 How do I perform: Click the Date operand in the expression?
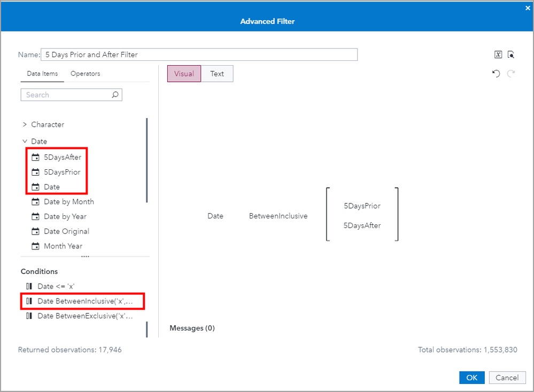click(215, 216)
